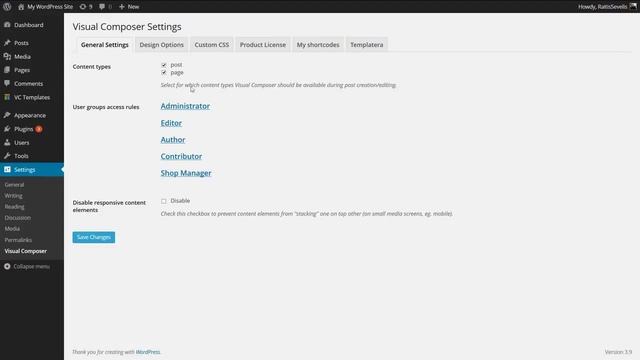The height and width of the screenshot is (360, 640).
Task: Click the WordPress logo icon
Action: (7, 7)
